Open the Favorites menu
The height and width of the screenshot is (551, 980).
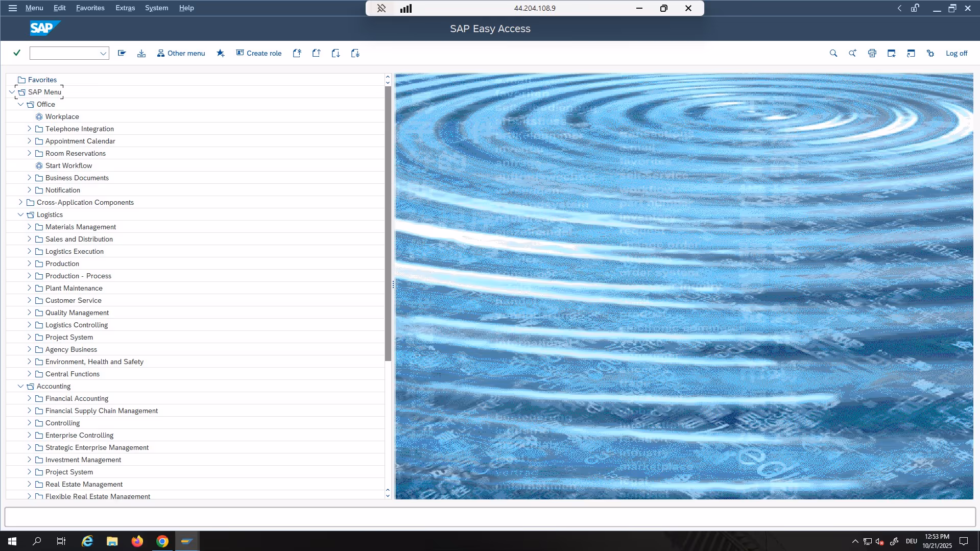click(x=90, y=8)
